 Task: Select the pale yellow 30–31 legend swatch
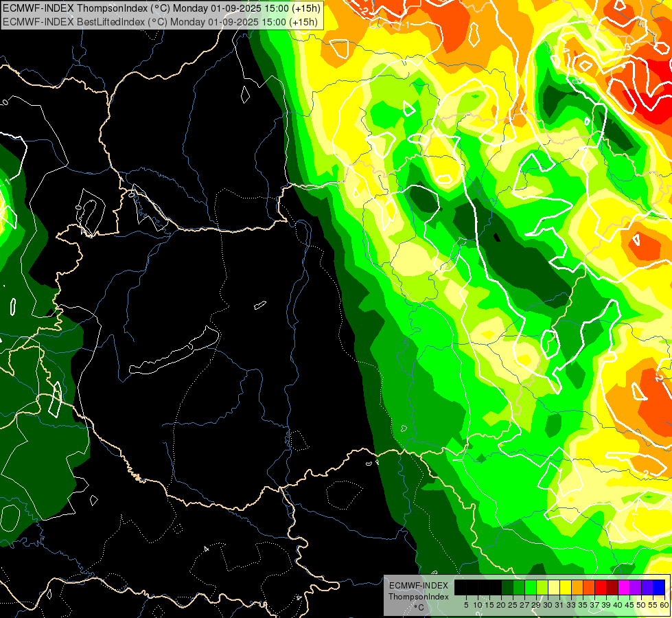click(554, 587)
